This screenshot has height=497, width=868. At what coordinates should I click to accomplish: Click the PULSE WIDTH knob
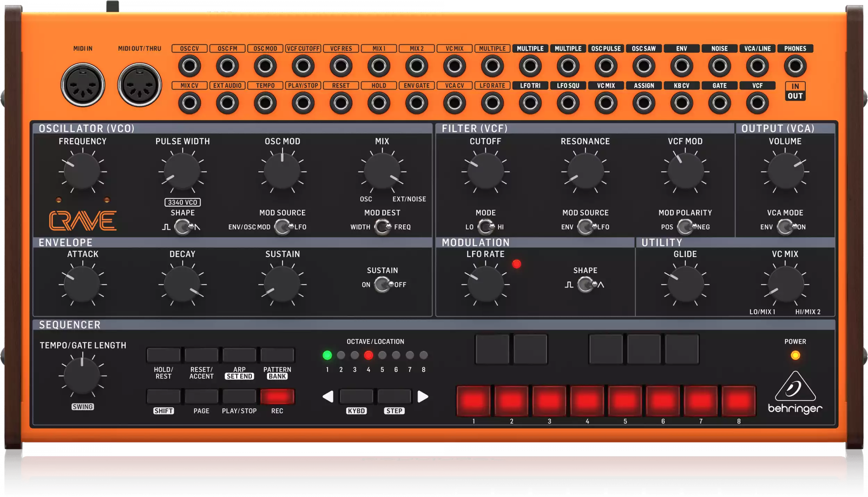(x=182, y=171)
